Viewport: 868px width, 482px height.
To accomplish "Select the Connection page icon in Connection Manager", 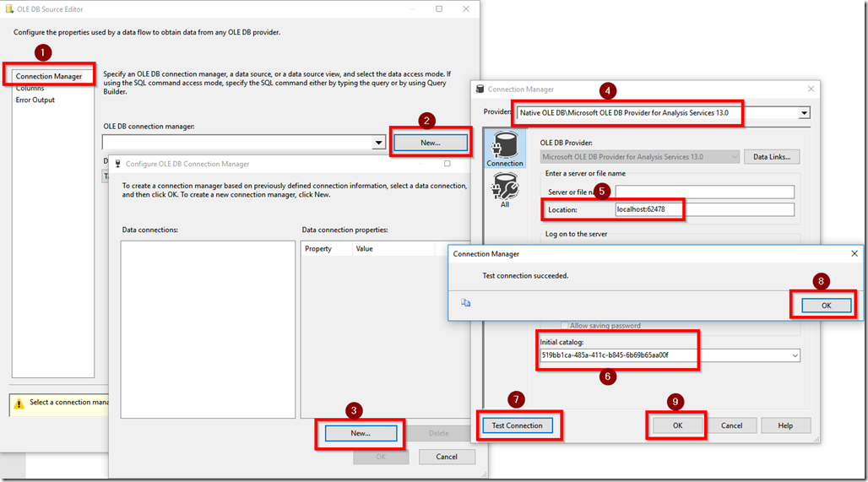I will [505, 149].
